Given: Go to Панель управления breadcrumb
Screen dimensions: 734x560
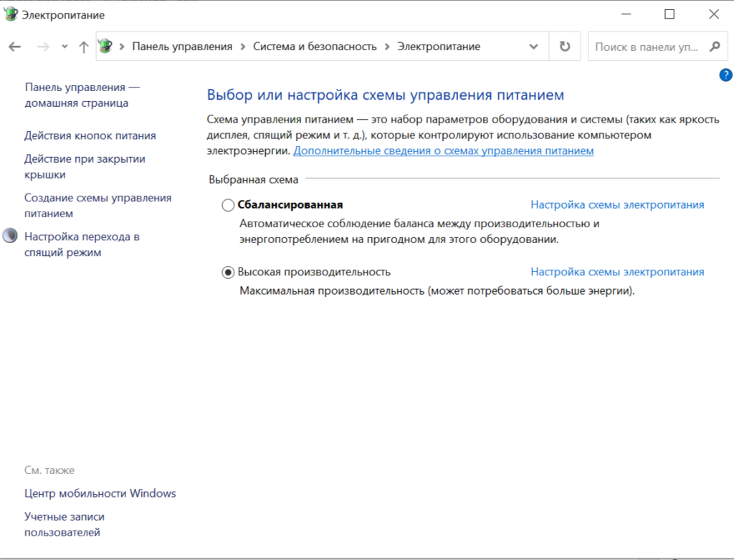Looking at the screenshot, I should pos(182,47).
